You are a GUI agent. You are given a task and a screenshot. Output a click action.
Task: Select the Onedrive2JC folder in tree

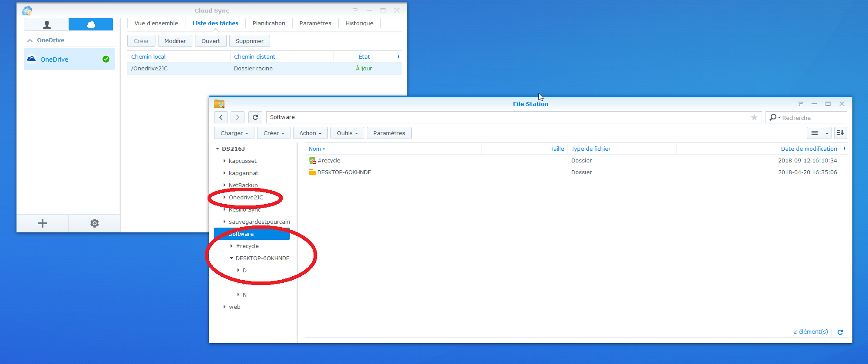[x=246, y=198]
